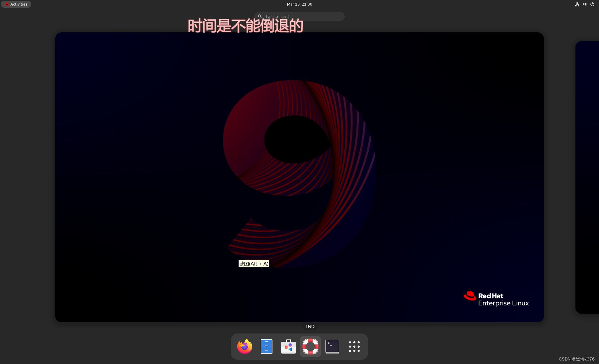Screen dimensions: 599x364
Task: Open the Help lifebuoy icon
Action: 310,347
